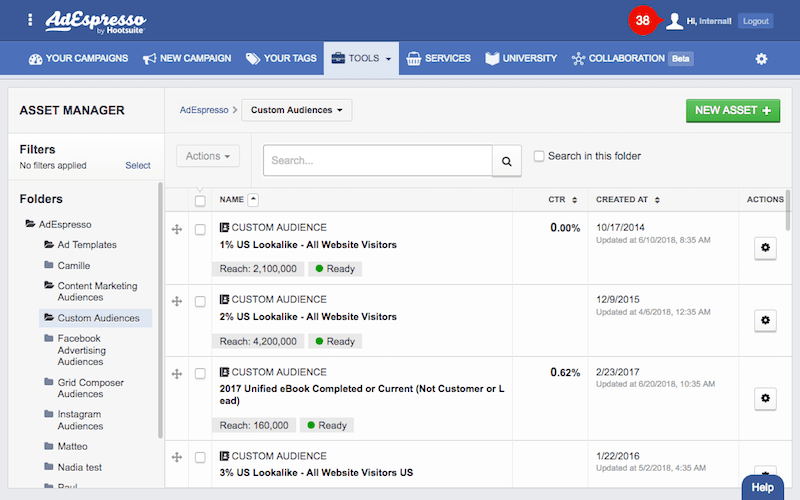Open the University menu item

[x=521, y=59]
